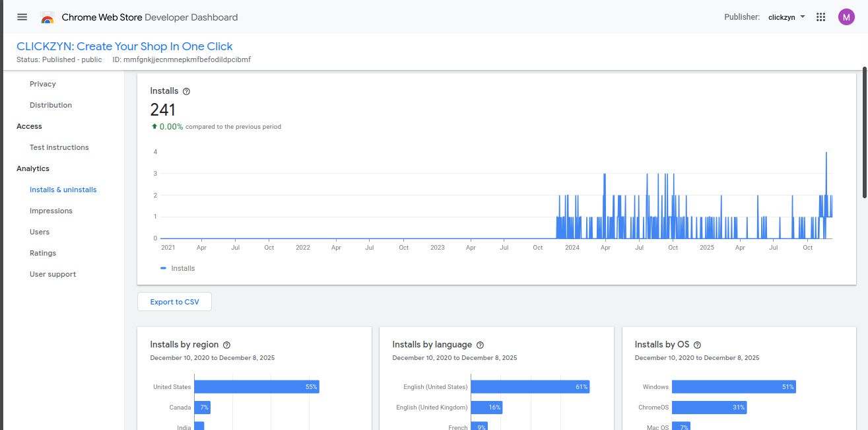Toggle the Installs legend series
This screenshot has height=430, width=868.
click(178, 268)
